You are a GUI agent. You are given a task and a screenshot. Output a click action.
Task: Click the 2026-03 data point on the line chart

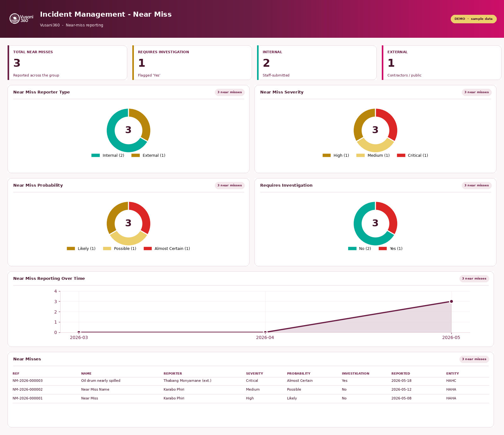click(79, 332)
